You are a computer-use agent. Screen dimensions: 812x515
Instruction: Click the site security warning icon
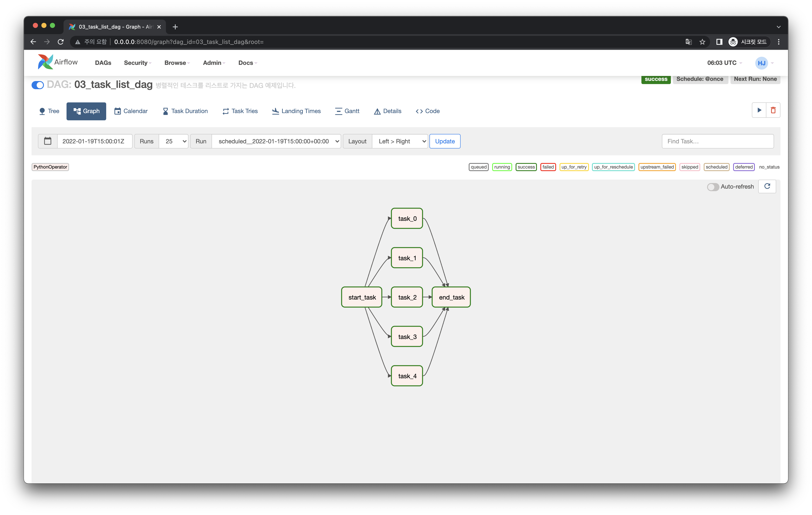point(78,42)
